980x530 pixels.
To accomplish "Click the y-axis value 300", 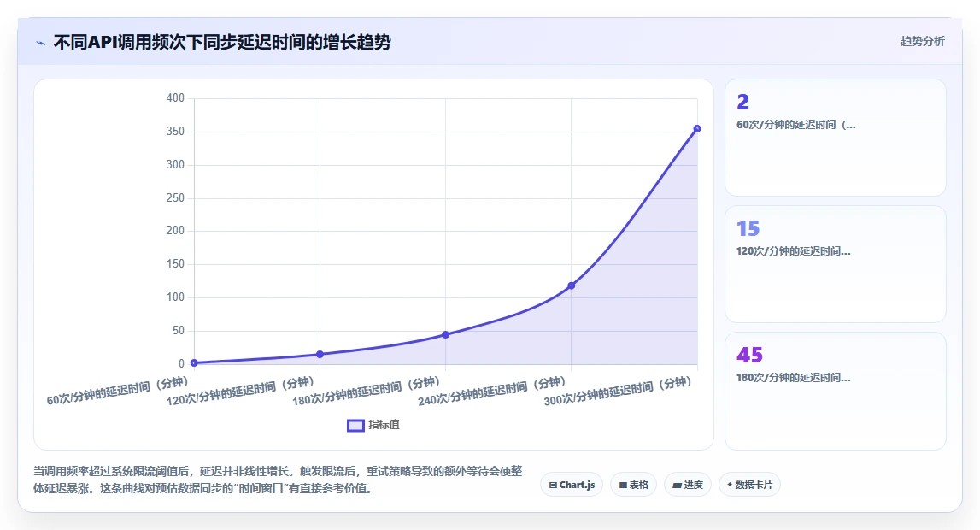I will click(x=175, y=164).
